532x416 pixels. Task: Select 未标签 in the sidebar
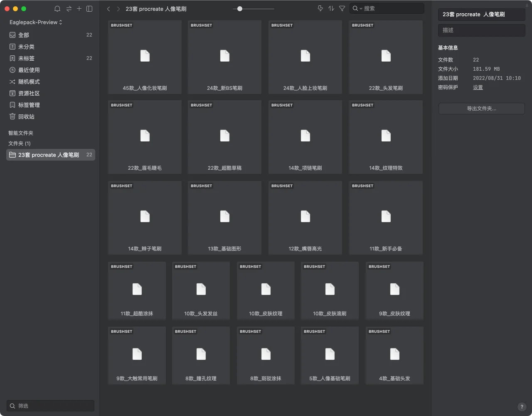tap(51, 58)
